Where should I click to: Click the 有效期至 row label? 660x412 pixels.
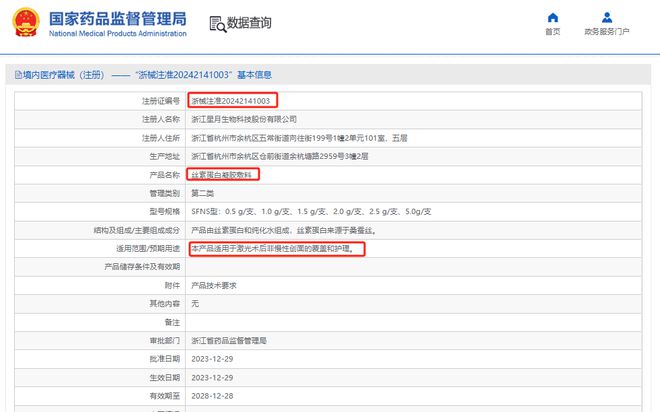165,396
